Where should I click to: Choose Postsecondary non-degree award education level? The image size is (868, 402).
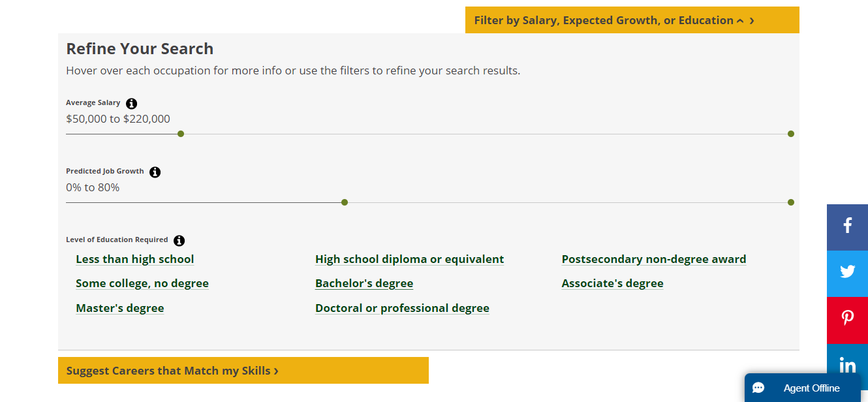pos(653,259)
